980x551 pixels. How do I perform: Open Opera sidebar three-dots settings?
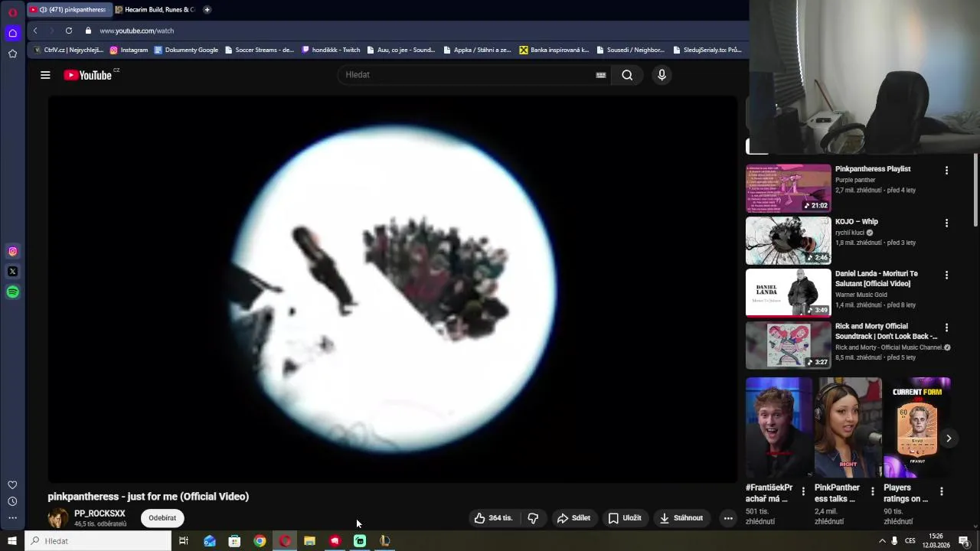12,518
